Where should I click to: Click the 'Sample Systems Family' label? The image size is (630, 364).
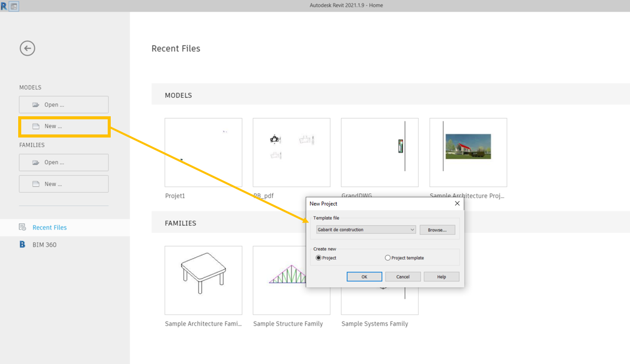(375, 324)
